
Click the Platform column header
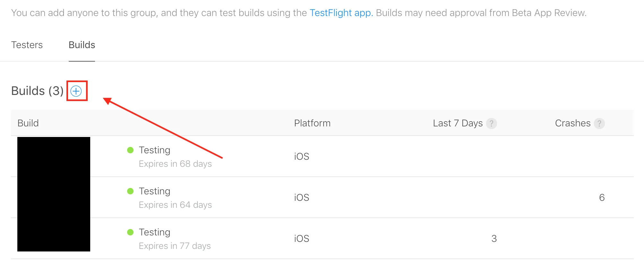pos(312,123)
